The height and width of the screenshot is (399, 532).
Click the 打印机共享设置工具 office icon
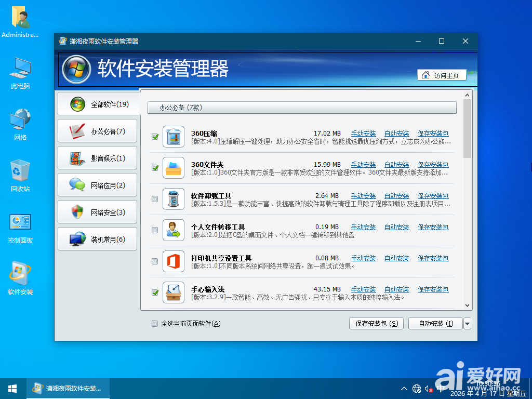pyautogui.click(x=174, y=261)
